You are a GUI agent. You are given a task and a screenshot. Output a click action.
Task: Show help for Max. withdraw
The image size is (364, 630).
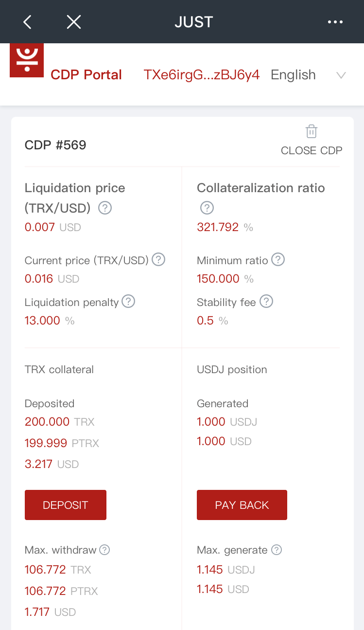pos(104,550)
